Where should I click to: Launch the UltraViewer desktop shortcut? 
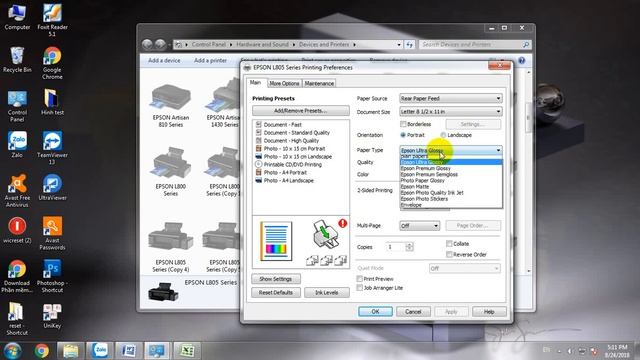(x=52, y=187)
